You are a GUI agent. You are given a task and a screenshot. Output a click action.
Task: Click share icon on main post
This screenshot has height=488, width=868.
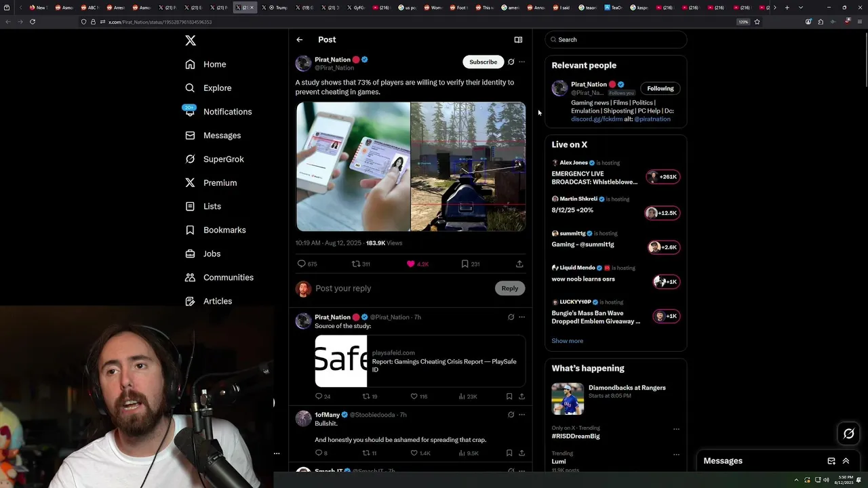(x=519, y=264)
